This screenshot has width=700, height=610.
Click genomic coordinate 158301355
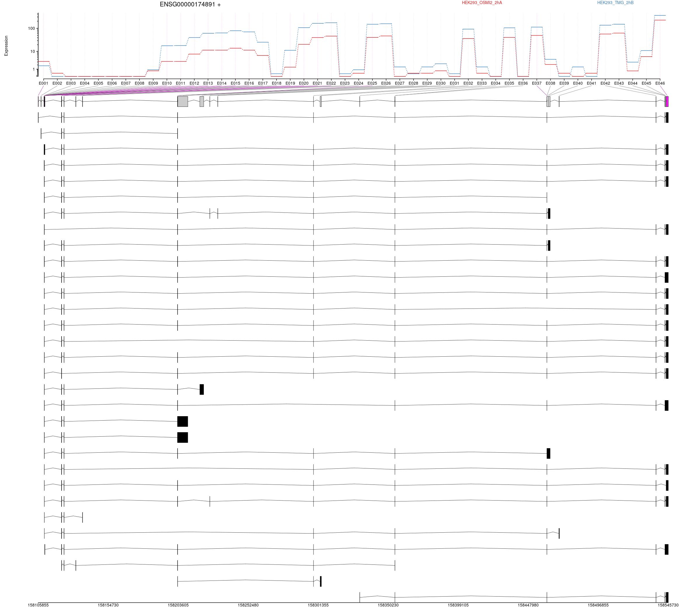click(x=318, y=605)
